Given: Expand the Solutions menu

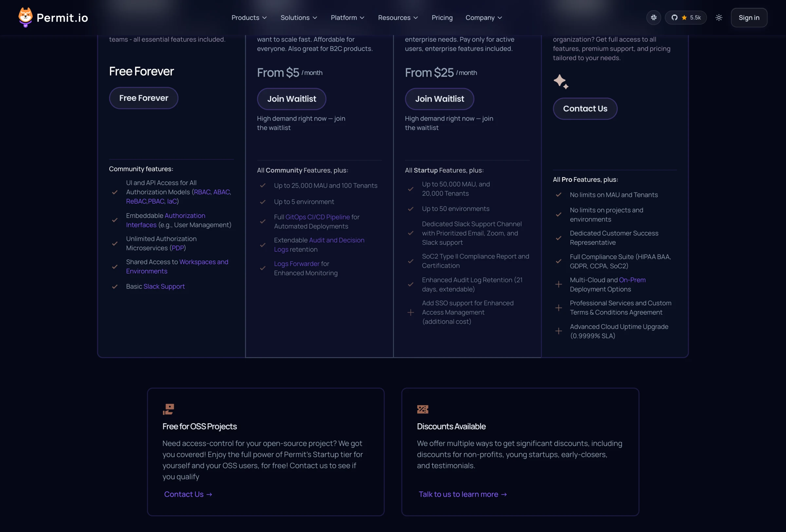Looking at the screenshot, I should [x=299, y=18].
